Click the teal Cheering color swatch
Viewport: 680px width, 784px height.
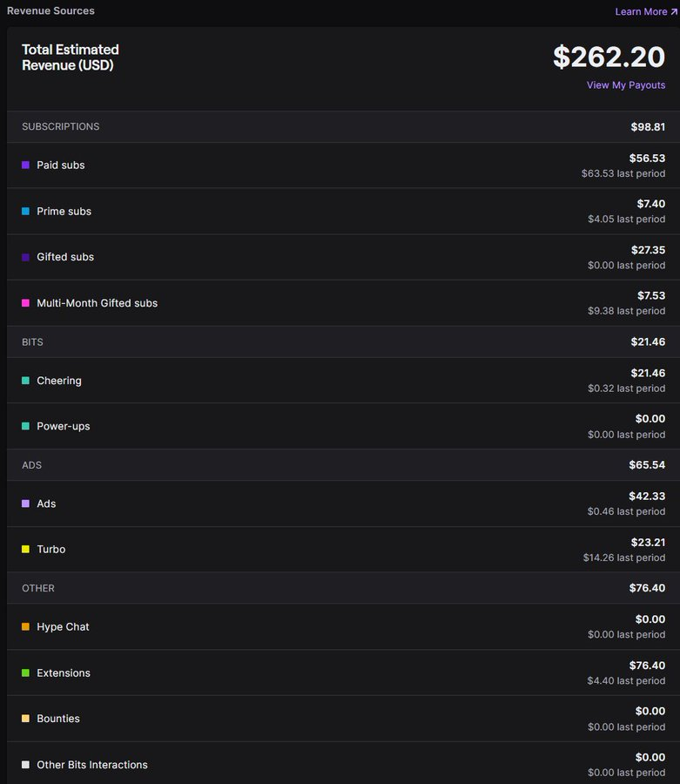click(25, 381)
